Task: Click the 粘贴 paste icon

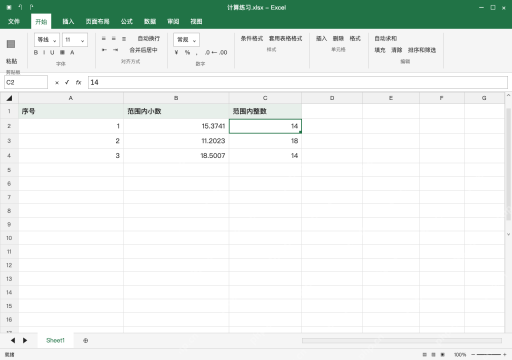Action: (11, 44)
